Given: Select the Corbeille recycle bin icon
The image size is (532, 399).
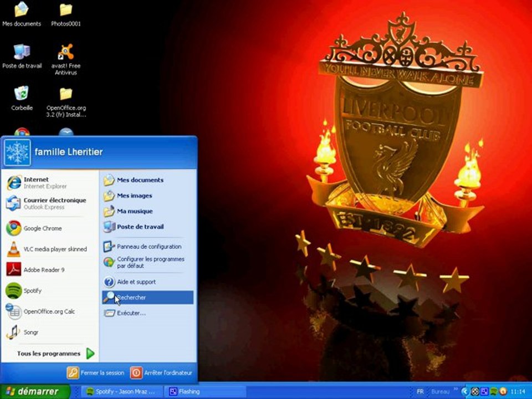Looking at the screenshot, I should pos(22,99).
